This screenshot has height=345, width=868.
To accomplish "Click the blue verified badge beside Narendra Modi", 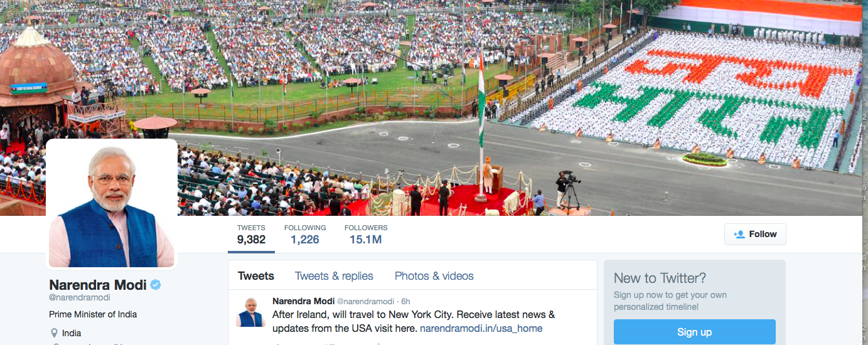I will tap(156, 285).
